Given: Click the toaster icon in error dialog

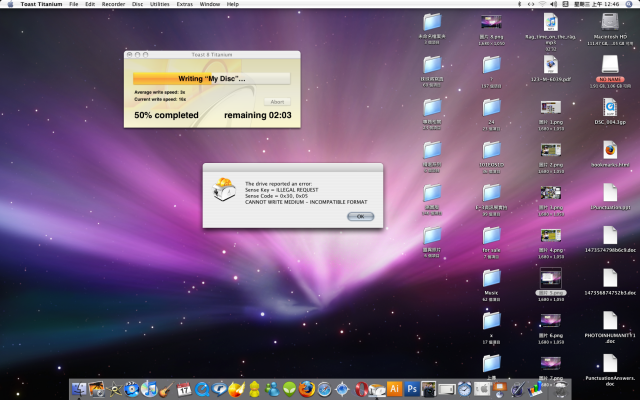Looking at the screenshot, I should click(x=224, y=189).
